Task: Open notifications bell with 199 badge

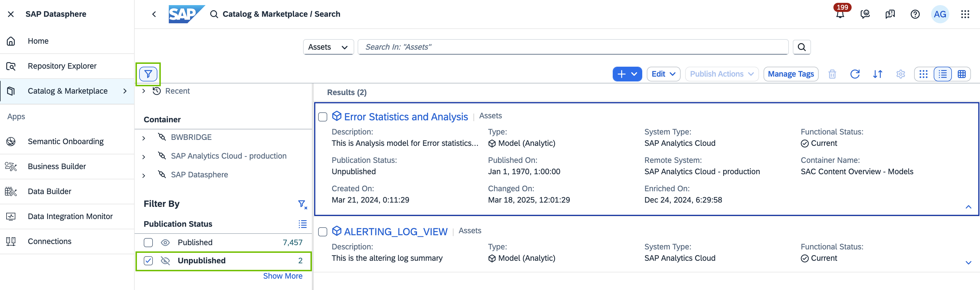Action: pyautogui.click(x=840, y=14)
